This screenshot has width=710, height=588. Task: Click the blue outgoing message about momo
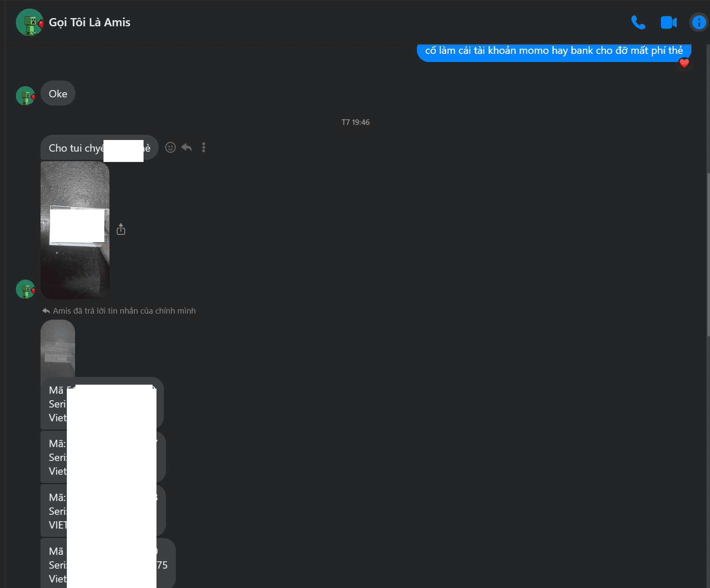pyautogui.click(x=554, y=51)
